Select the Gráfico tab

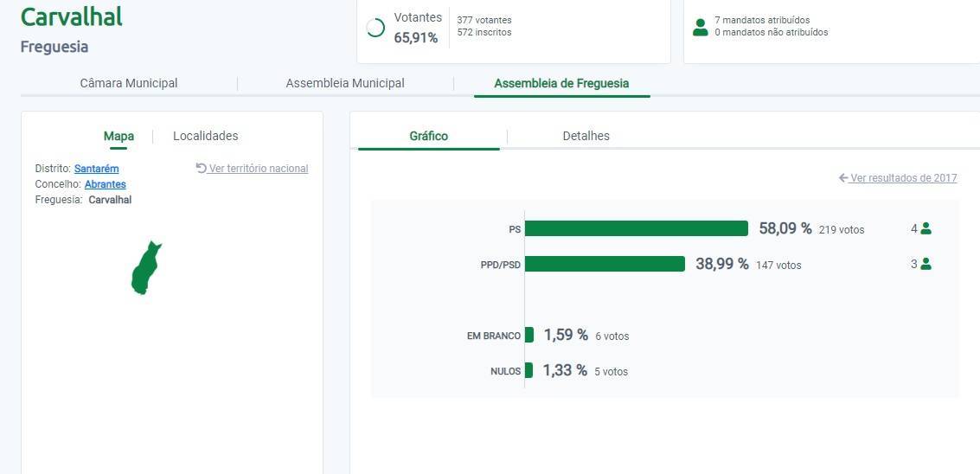[428, 136]
